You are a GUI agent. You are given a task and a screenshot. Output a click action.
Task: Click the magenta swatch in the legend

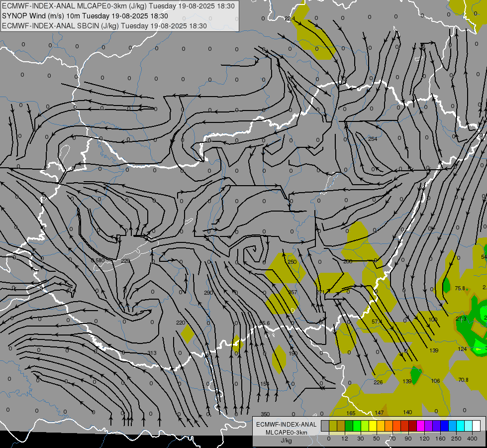pos(420,426)
